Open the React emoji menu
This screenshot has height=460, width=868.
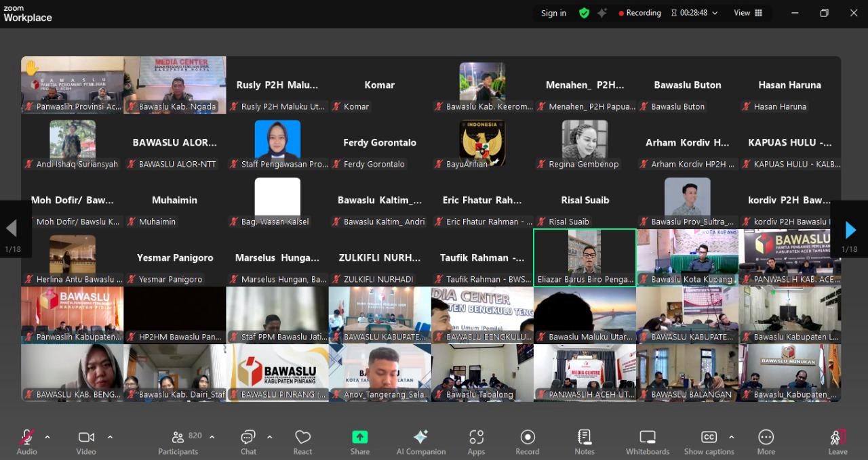(302, 442)
